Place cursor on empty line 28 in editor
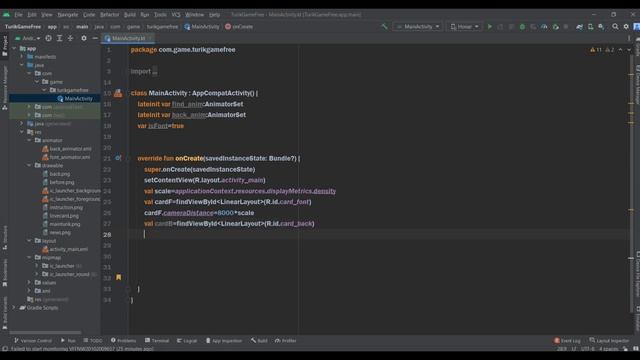 tap(380, 234)
